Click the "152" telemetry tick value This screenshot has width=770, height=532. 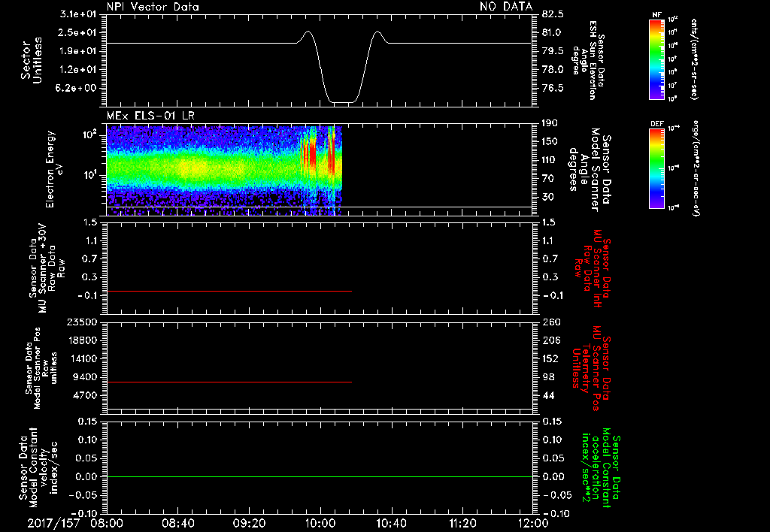click(x=550, y=358)
